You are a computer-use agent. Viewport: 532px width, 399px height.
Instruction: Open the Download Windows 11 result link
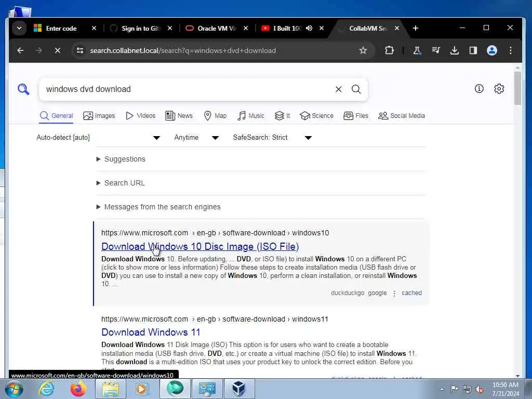[x=151, y=332]
